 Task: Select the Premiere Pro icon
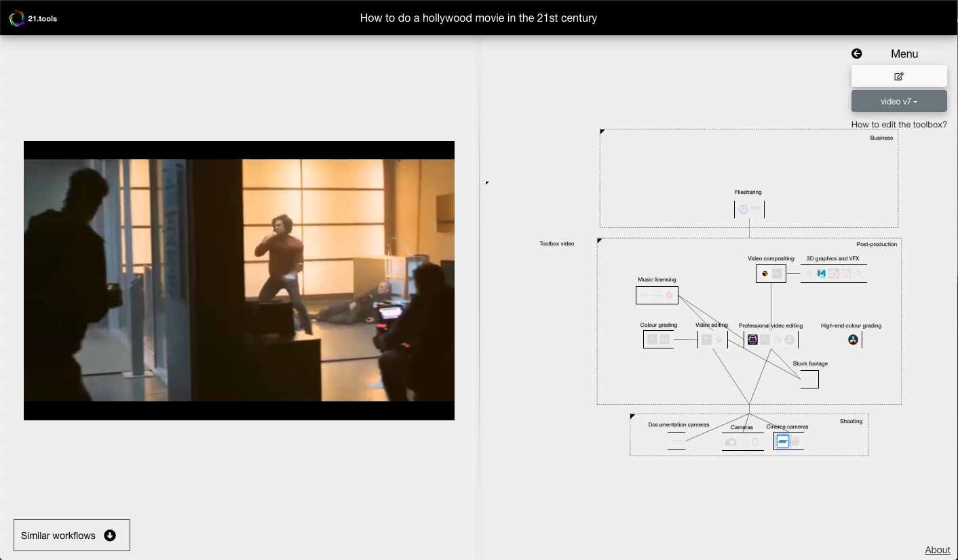[x=765, y=340]
